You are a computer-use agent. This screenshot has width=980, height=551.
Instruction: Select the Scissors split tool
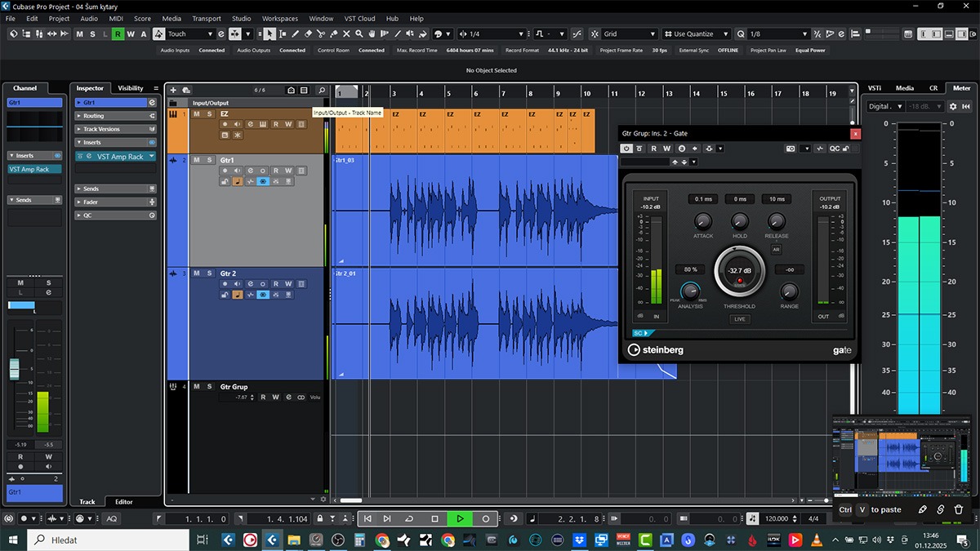coord(321,34)
